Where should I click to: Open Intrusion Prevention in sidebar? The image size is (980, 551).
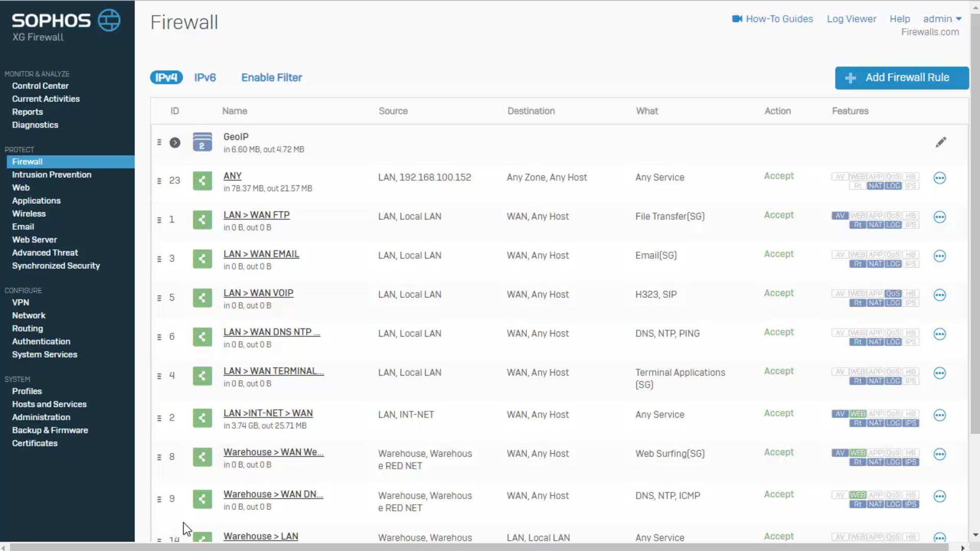52,174
